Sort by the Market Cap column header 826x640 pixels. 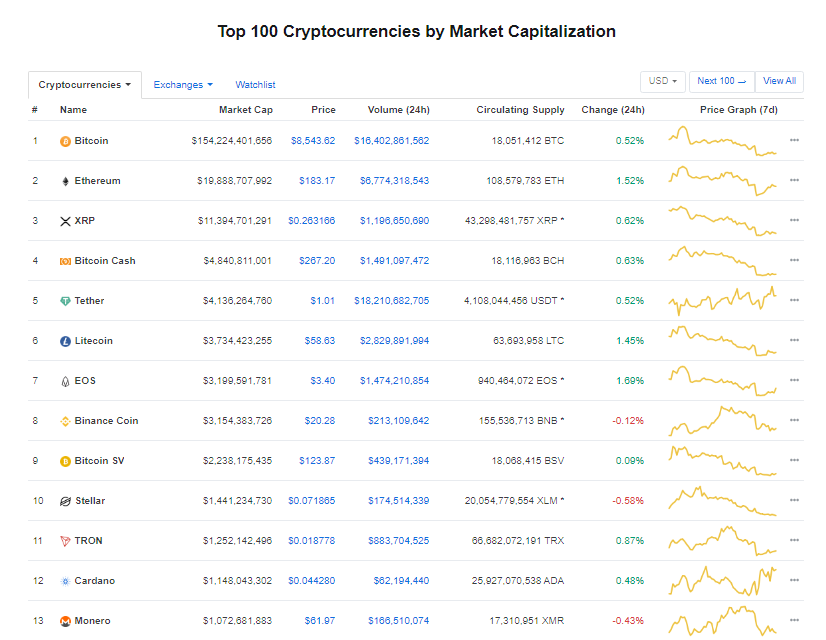coord(245,110)
